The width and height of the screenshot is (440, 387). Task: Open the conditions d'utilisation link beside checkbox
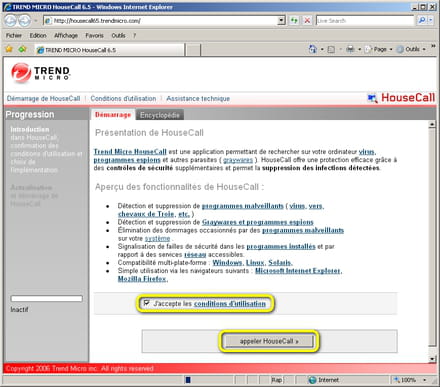(230, 304)
